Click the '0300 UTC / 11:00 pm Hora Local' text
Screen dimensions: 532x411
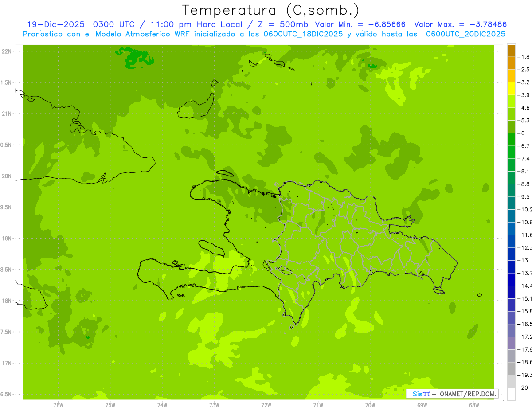(168, 24)
